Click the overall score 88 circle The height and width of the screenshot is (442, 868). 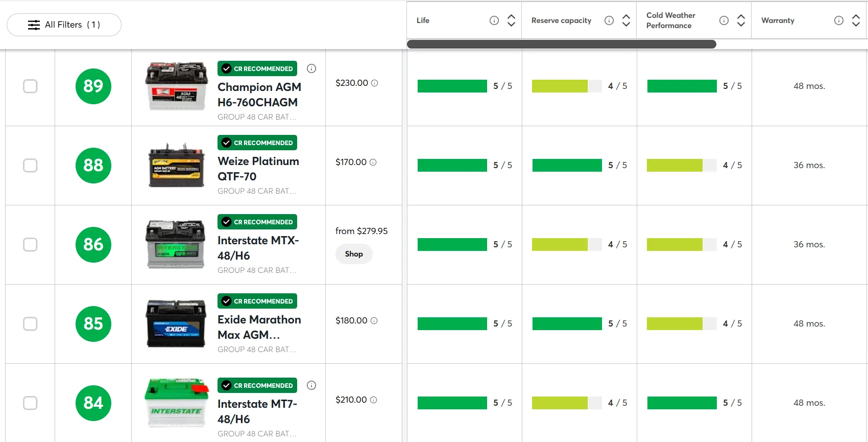point(93,165)
